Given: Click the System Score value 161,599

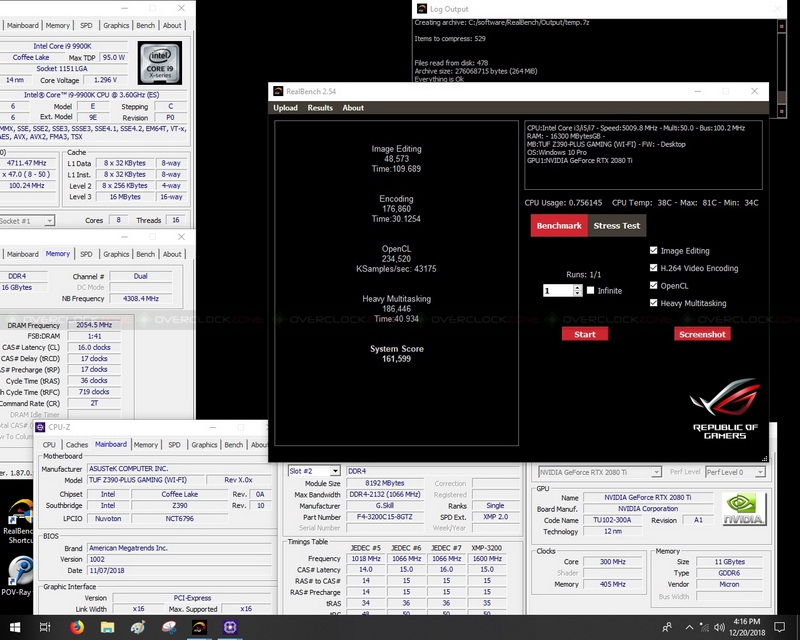Looking at the screenshot, I should [396, 359].
